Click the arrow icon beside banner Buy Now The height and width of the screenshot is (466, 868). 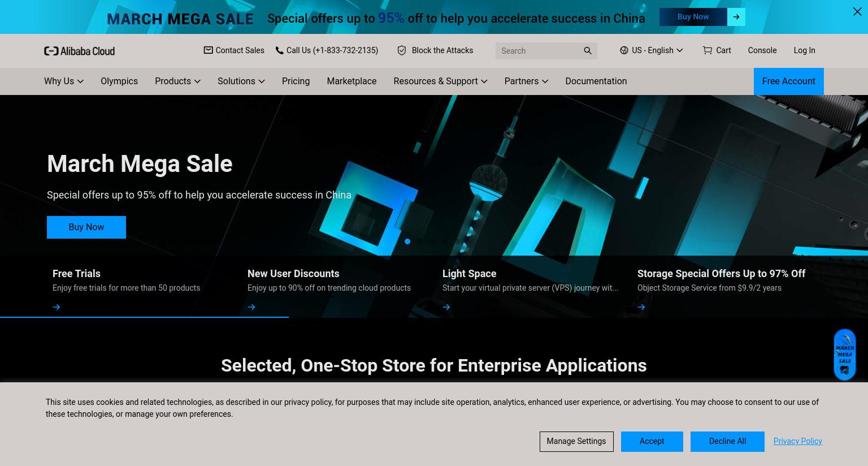[736, 17]
